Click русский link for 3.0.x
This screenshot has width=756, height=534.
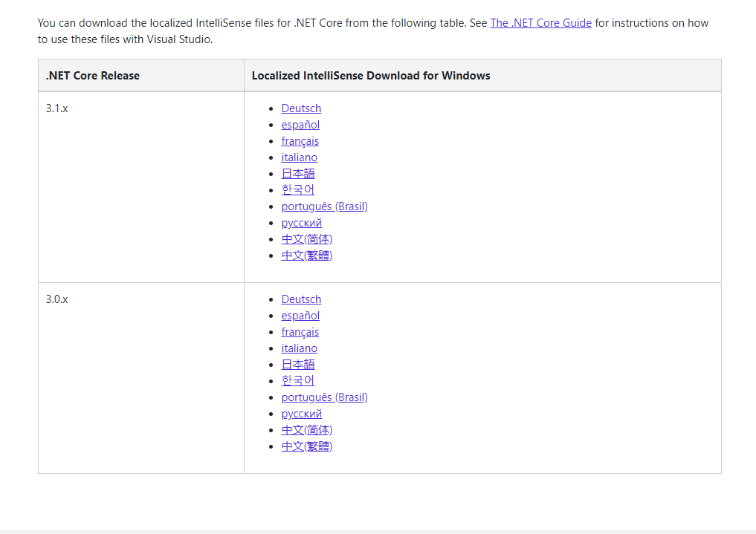pos(301,414)
